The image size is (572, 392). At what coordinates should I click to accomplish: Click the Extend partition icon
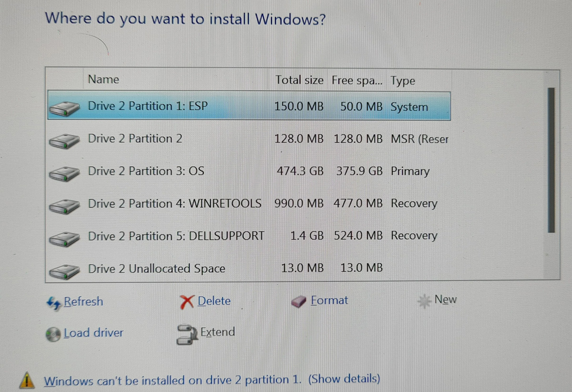pyautogui.click(x=187, y=334)
